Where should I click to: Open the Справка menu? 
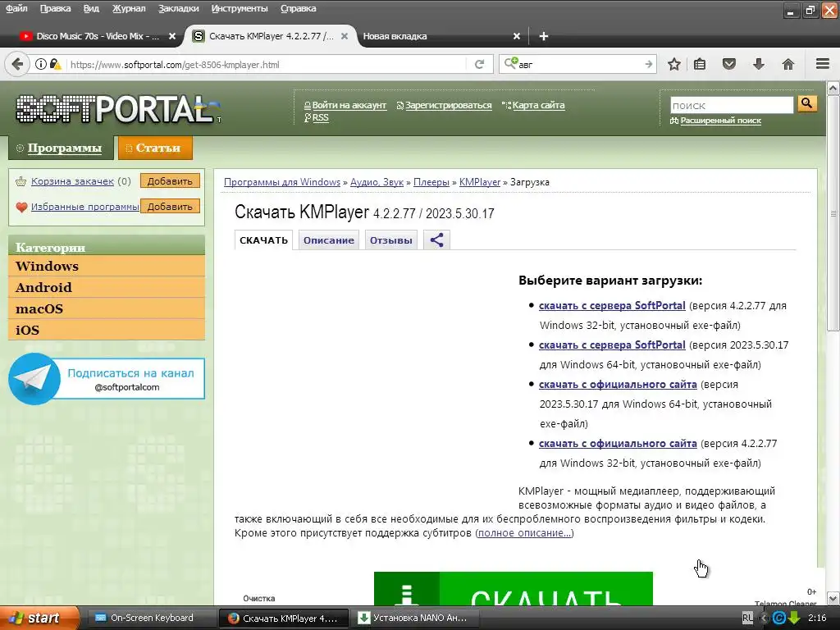(x=299, y=8)
